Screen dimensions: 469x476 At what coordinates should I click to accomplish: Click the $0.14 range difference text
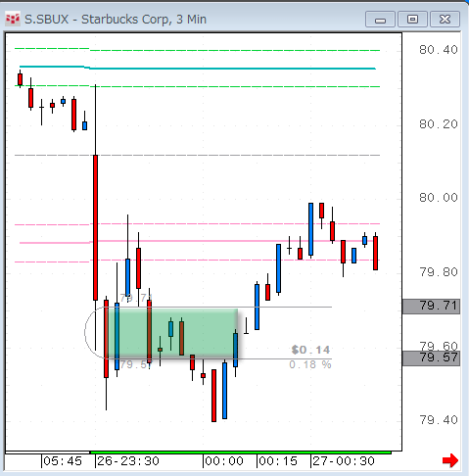[310, 350]
